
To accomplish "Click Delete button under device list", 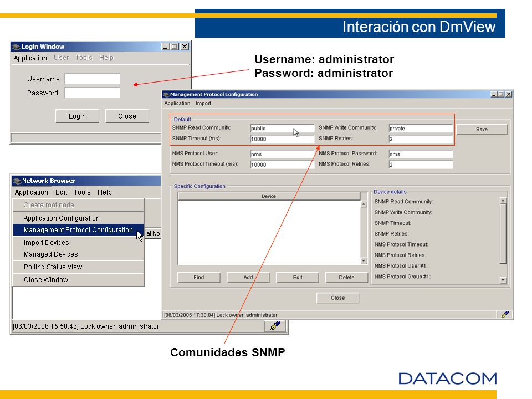I will (346, 277).
